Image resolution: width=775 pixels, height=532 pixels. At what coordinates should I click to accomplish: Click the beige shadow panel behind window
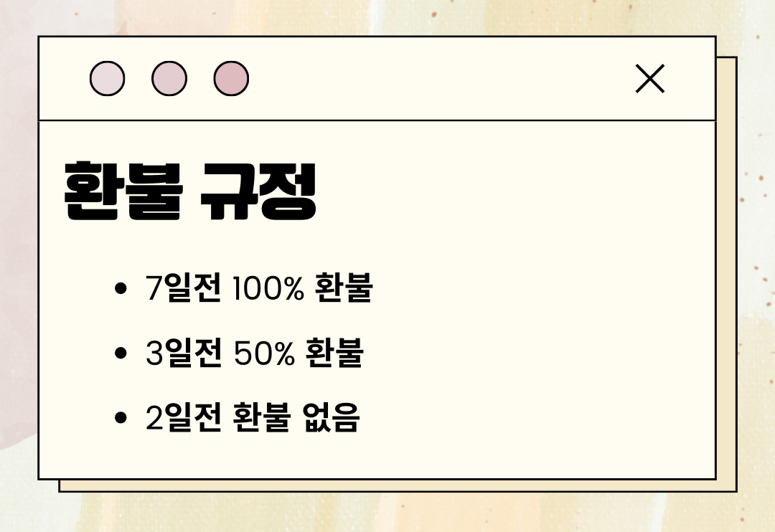(727, 274)
